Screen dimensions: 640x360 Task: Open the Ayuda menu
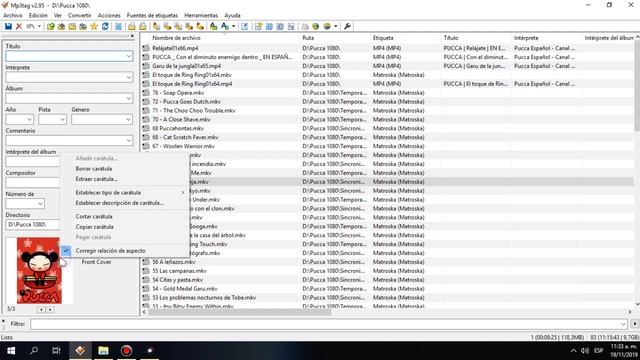pyautogui.click(x=232, y=16)
